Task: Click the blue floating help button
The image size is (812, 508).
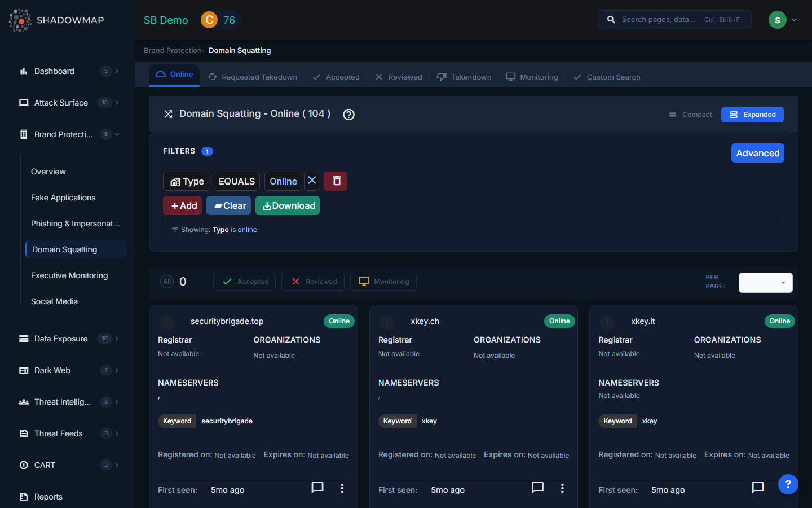Action: [788, 484]
